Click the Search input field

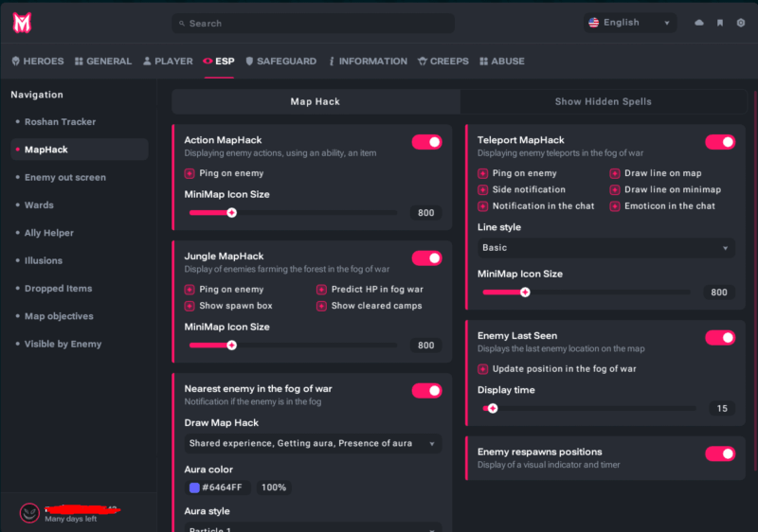[x=313, y=23]
